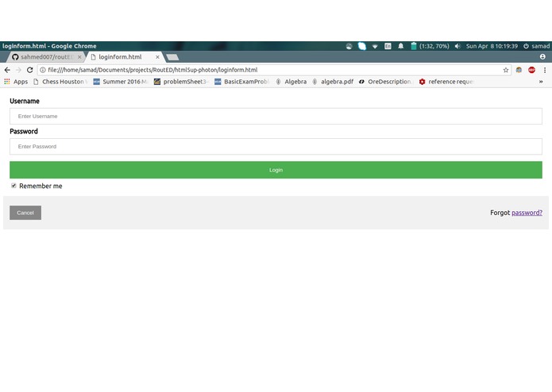View site info icon in address bar
The height and width of the screenshot is (392, 552).
43,70
